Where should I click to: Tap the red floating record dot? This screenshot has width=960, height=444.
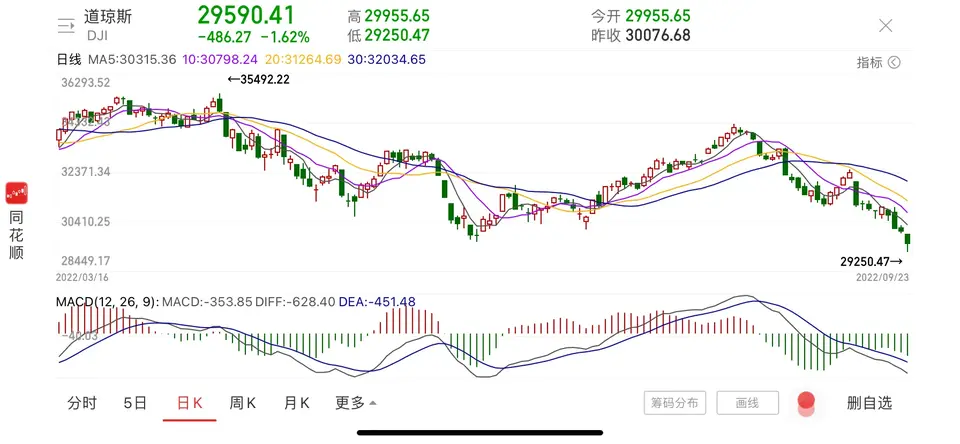[806, 402]
